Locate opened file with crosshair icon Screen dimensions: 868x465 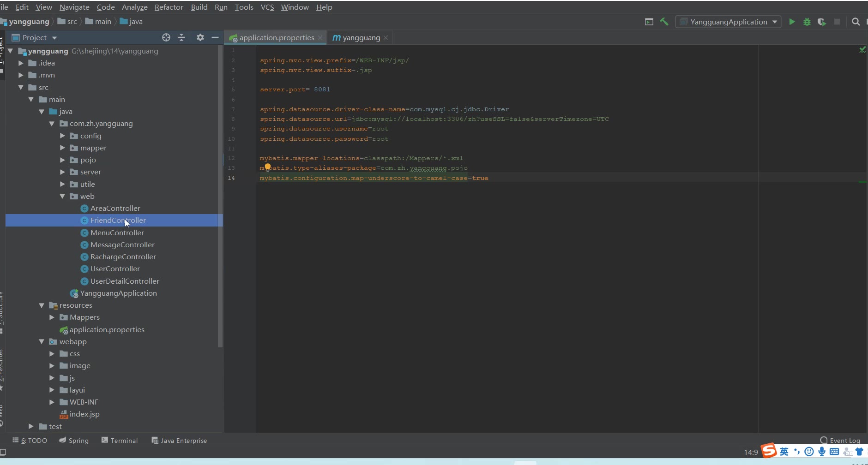pos(166,37)
